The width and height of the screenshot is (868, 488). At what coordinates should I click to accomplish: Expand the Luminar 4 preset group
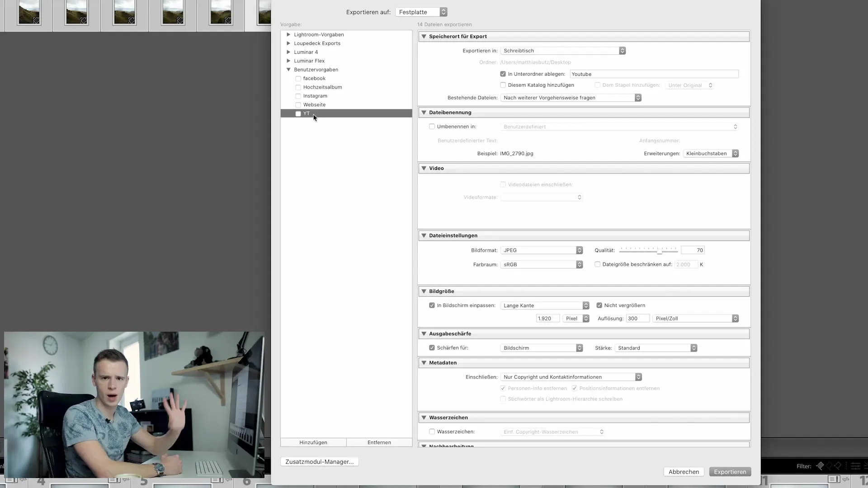[x=288, y=52]
